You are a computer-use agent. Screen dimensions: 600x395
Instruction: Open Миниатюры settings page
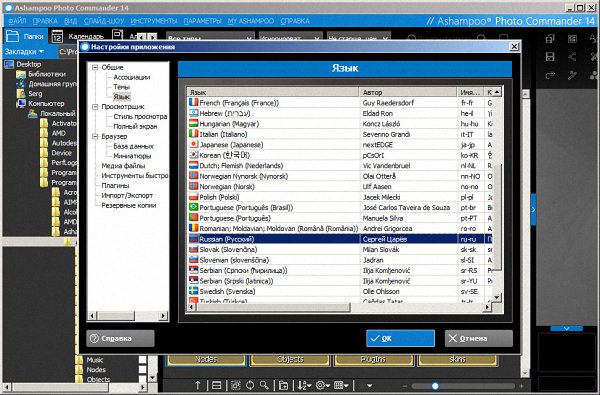pyautogui.click(x=132, y=156)
